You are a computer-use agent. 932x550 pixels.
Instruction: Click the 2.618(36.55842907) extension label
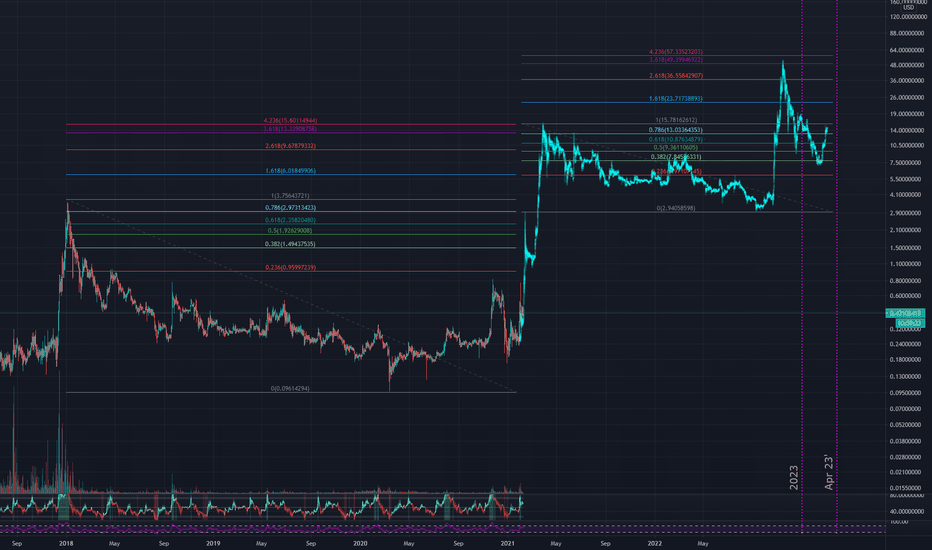pos(676,76)
